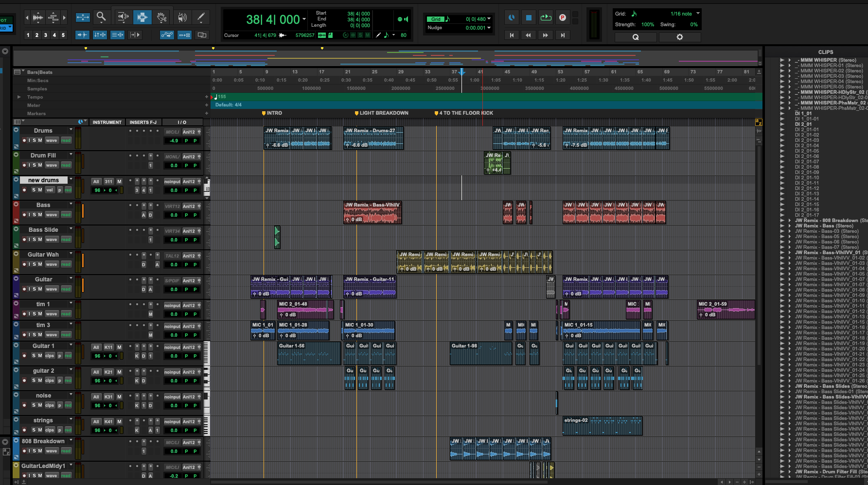Choose the Grabber hand tool
Image resolution: width=868 pixels, height=485 pixels.
[161, 17]
